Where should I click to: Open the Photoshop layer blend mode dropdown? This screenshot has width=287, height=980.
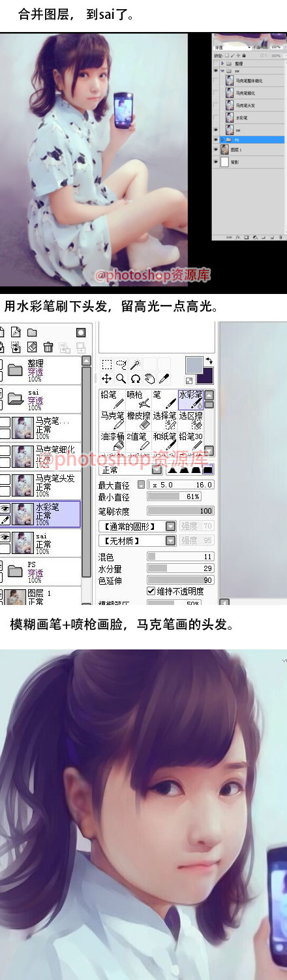pos(233,48)
